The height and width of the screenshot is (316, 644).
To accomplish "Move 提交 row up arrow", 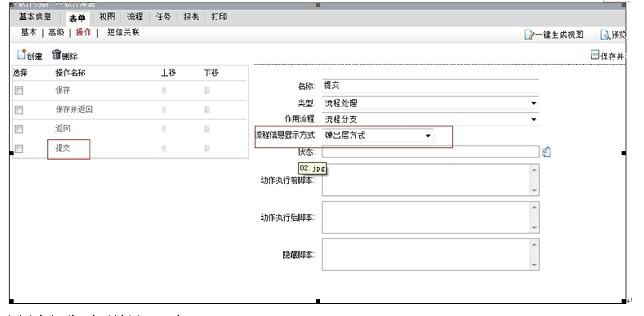I will tap(163, 148).
